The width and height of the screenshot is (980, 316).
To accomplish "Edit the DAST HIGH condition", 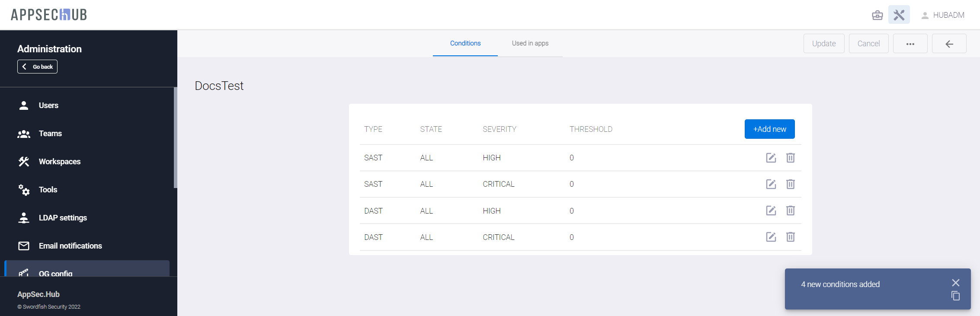I will pyautogui.click(x=771, y=211).
